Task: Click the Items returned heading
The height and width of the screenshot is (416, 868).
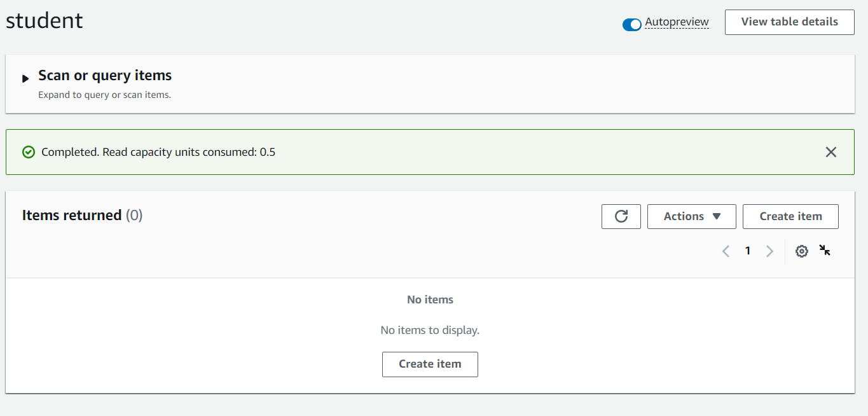Action: 72,215
